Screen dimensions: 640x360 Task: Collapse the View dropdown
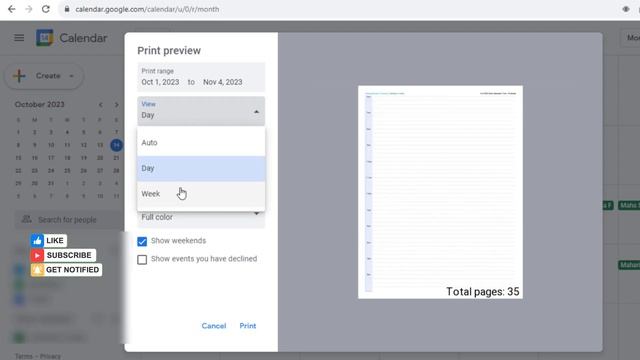[201, 111]
